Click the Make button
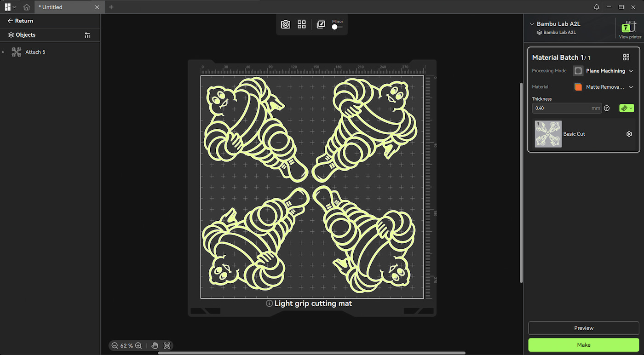The height and width of the screenshot is (355, 644). click(584, 345)
